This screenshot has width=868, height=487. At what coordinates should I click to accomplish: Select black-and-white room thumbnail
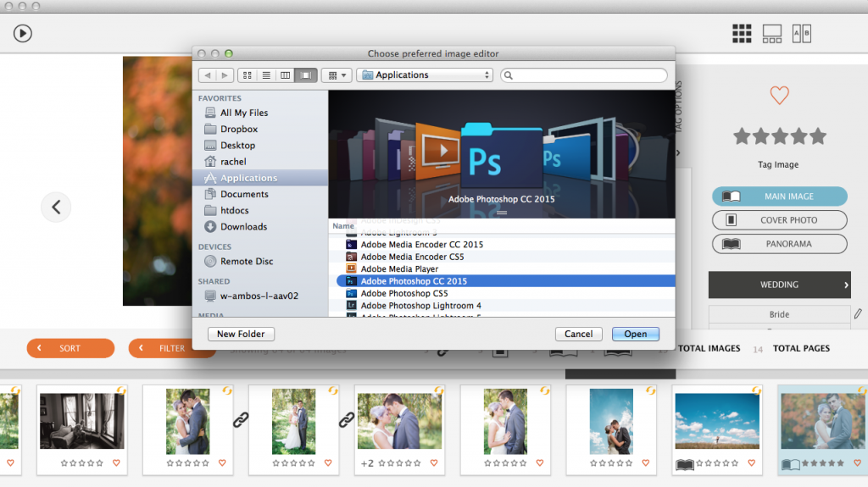click(x=82, y=421)
